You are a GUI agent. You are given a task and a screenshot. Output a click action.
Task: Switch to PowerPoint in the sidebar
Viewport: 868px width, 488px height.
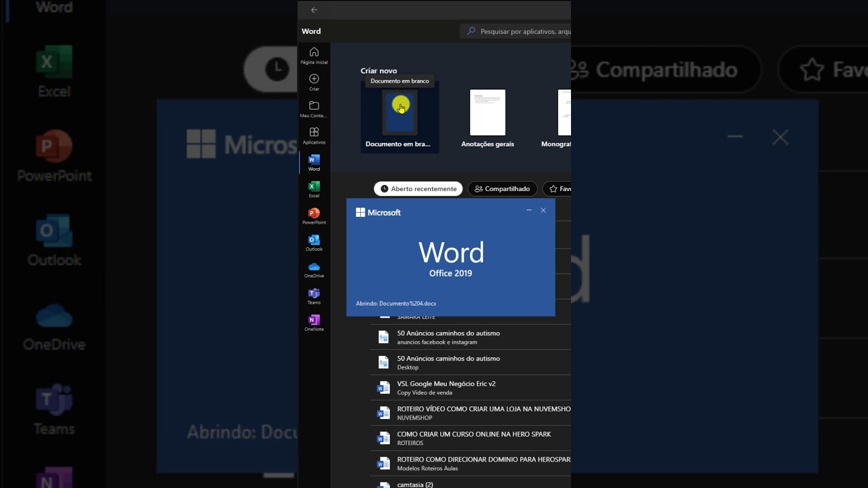(x=314, y=216)
